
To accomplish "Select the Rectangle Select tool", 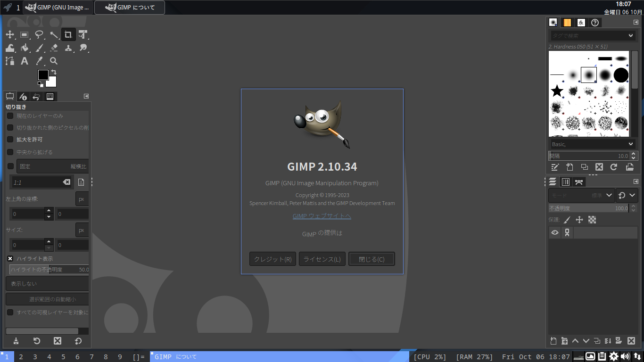I will (25, 34).
